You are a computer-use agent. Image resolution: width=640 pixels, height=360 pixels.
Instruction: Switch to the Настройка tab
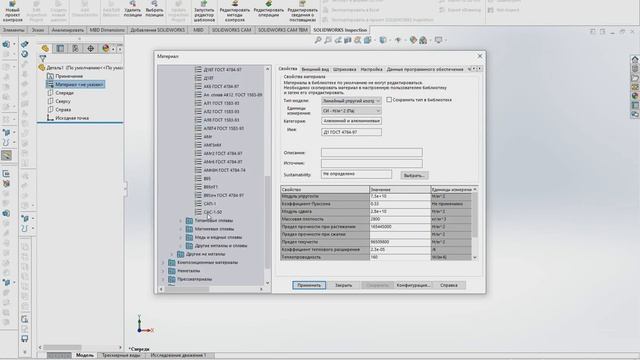pos(371,69)
